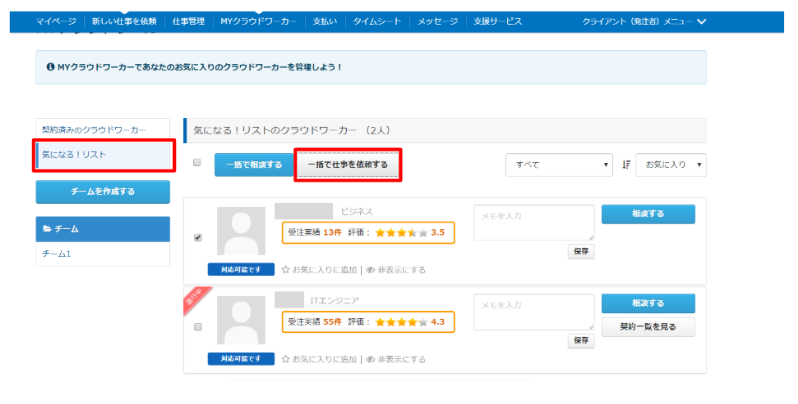Click the star icon for first worker's お気に入りに追加

coord(286,269)
